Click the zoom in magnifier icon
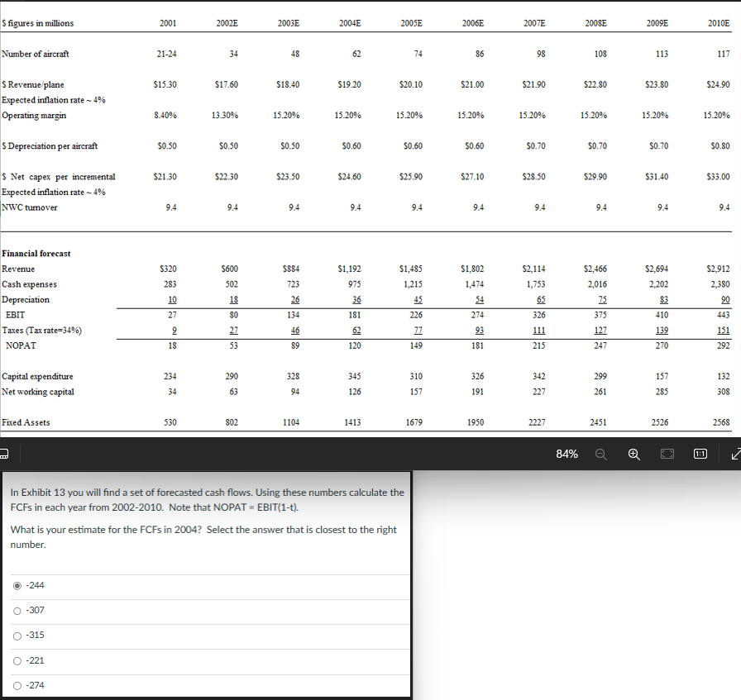The image size is (741, 700). [x=633, y=454]
